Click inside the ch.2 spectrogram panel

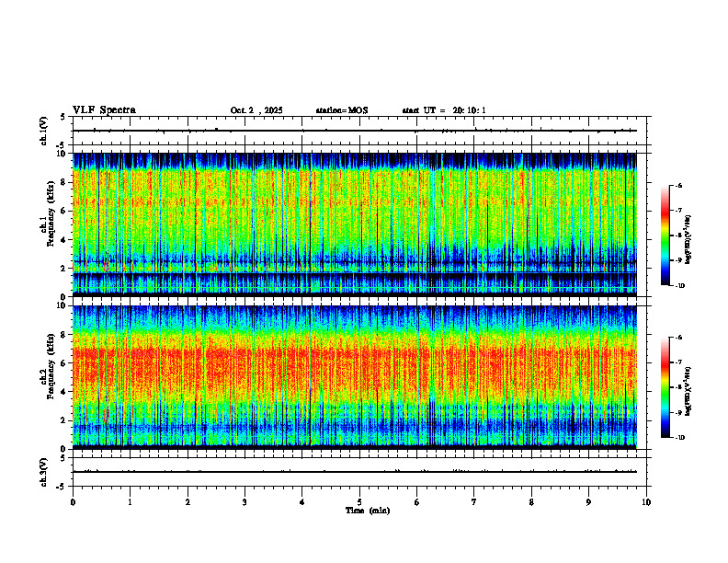point(355,377)
